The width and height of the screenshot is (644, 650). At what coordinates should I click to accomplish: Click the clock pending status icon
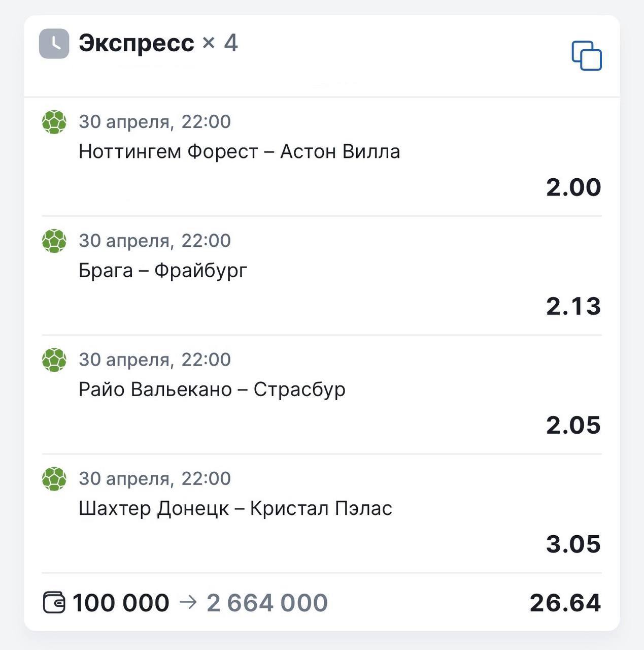point(54,44)
